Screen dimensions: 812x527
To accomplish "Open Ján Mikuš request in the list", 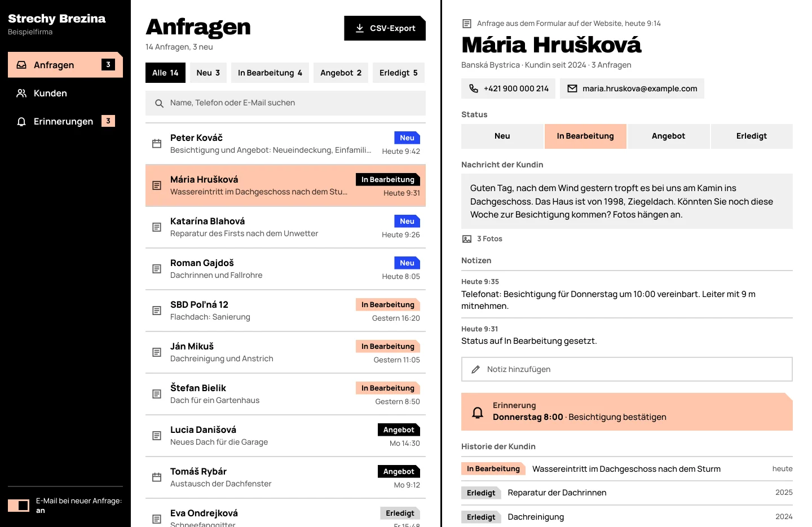I will pyautogui.click(x=285, y=352).
